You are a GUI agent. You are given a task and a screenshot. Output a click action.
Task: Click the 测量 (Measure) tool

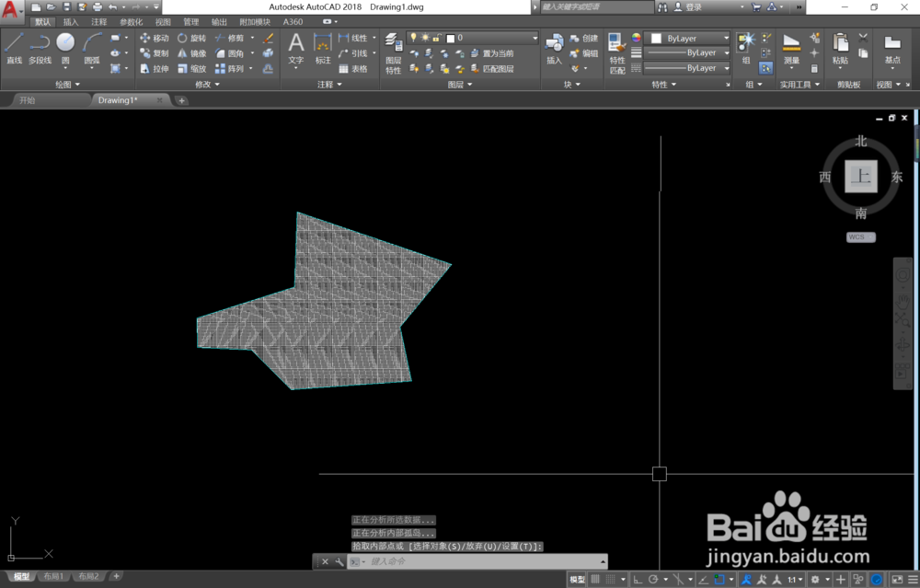[791, 49]
